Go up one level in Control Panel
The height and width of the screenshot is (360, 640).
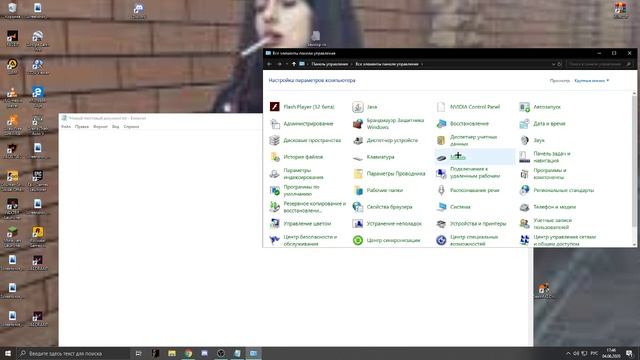point(293,64)
